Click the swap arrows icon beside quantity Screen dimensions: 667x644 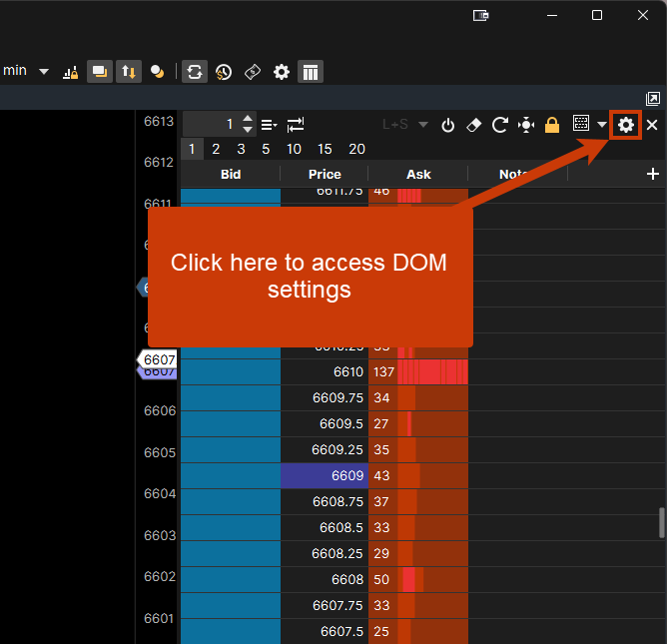click(296, 125)
